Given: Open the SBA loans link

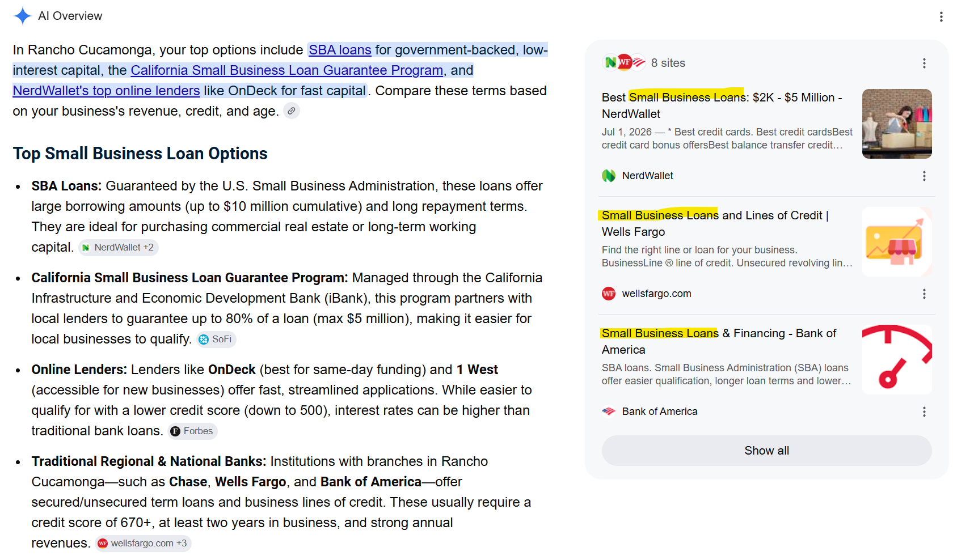Looking at the screenshot, I should pos(340,50).
